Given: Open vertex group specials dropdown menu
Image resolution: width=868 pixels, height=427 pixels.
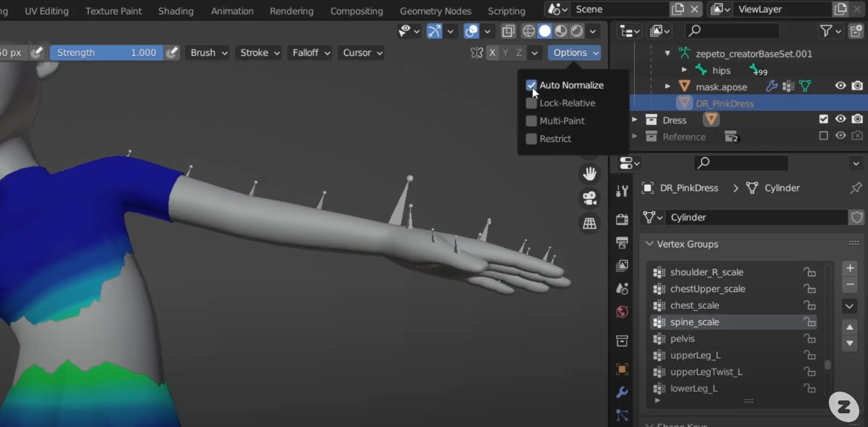Looking at the screenshot, I should tap(850, 306).
